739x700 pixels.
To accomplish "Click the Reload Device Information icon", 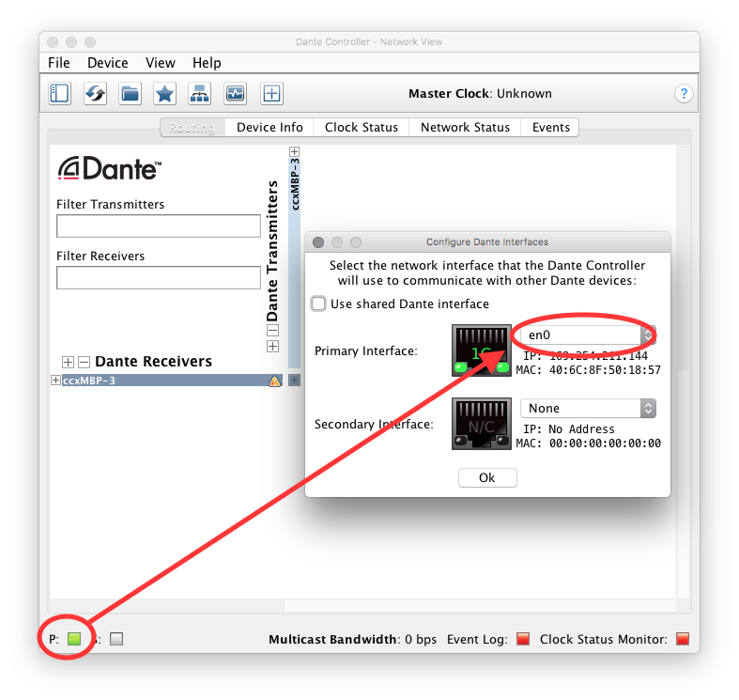I will pos(95,93).
